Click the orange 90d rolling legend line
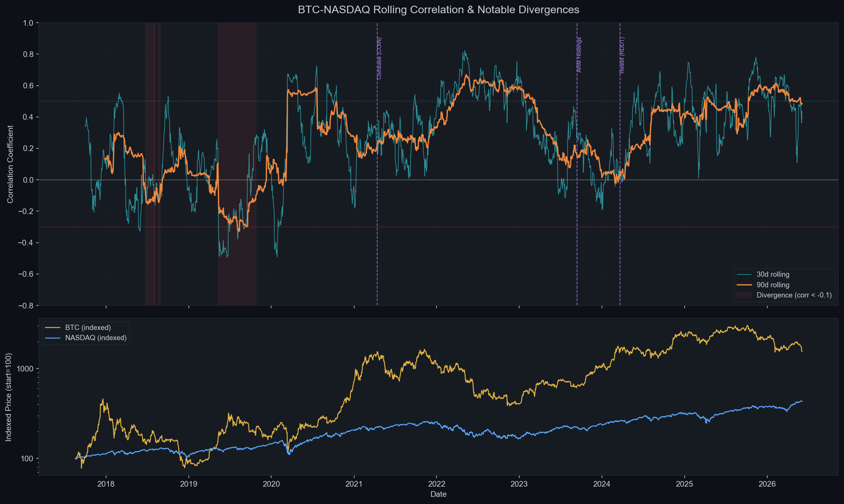844x504 pixels. [744, 285]
